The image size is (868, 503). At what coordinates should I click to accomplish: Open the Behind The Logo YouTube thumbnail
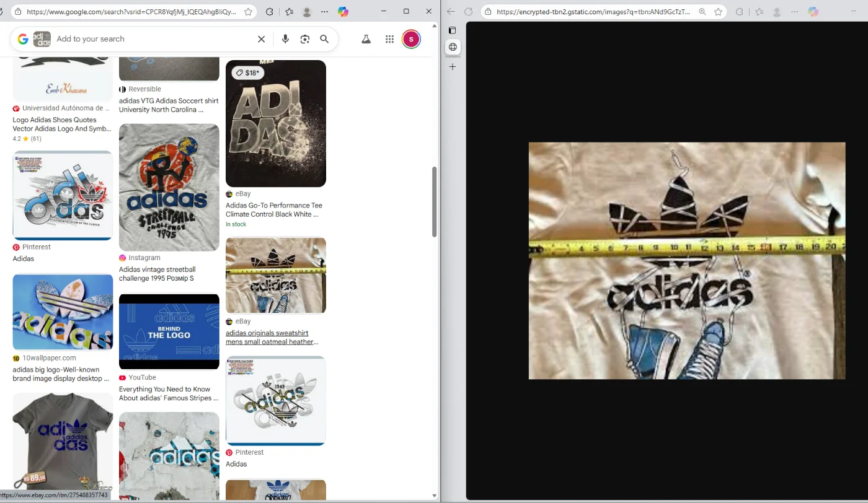tap(169, 331)
